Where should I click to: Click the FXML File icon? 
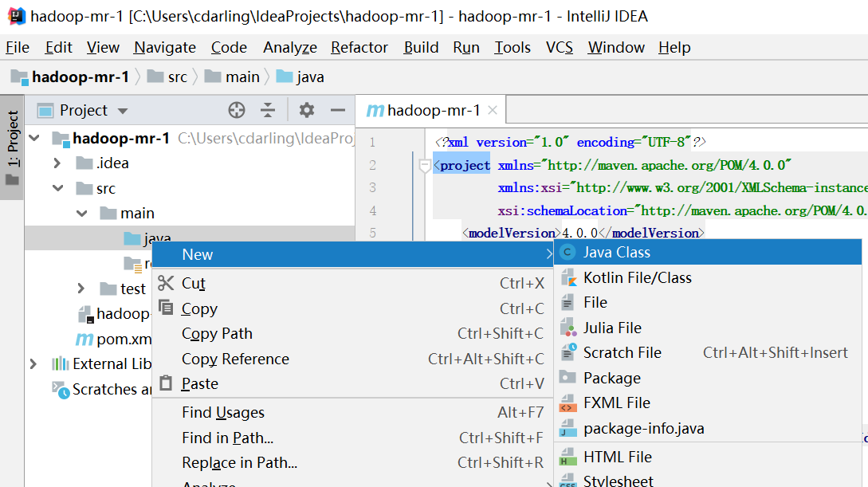pos(568,403)
